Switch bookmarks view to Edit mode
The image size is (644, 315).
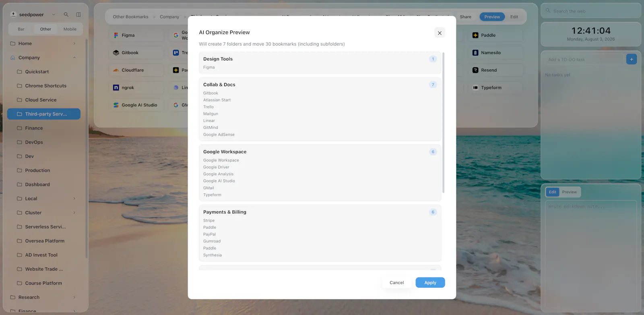514,17
